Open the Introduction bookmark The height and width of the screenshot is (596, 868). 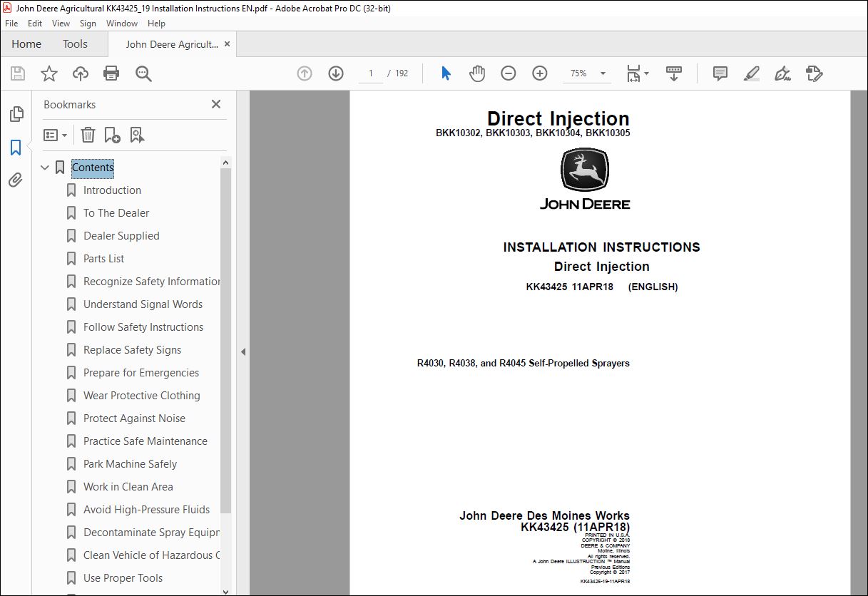click(x=112, y=190)
